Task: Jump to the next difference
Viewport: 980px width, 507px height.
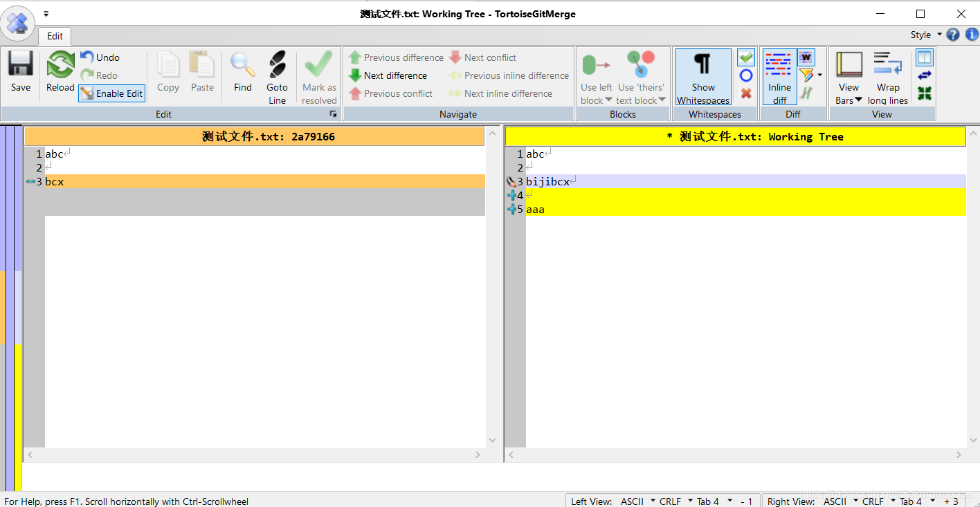Action: point(388,75)
